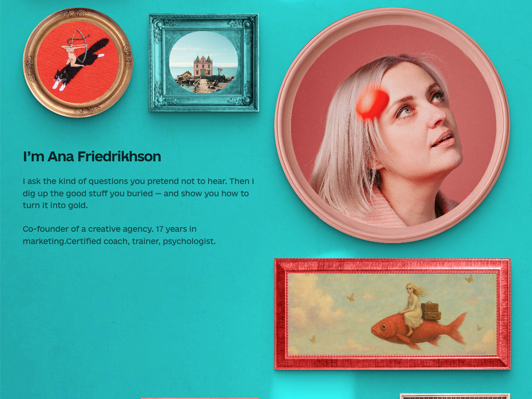Click the stone pathway below the pink house
The height and width of the screenshot is (399, 532).
coord(201,85)
